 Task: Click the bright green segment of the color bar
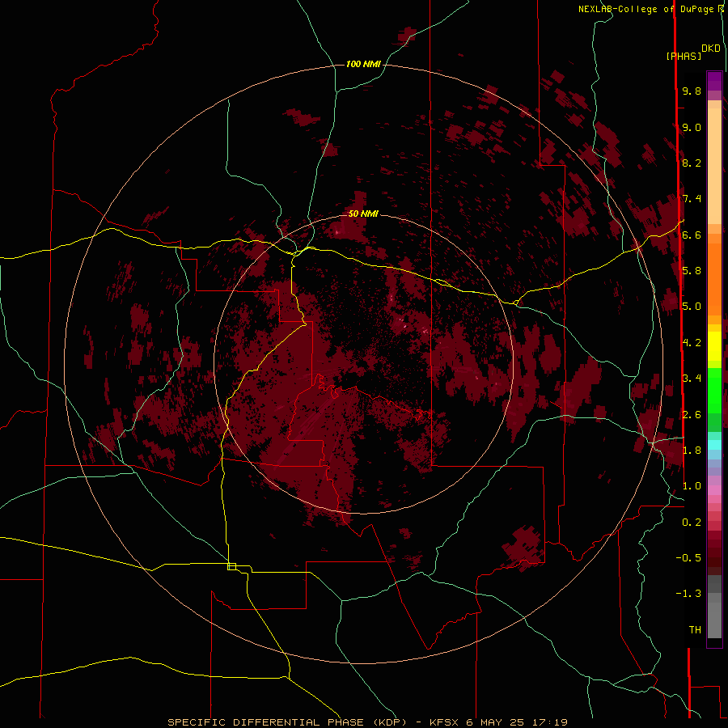tap(714, 390)
